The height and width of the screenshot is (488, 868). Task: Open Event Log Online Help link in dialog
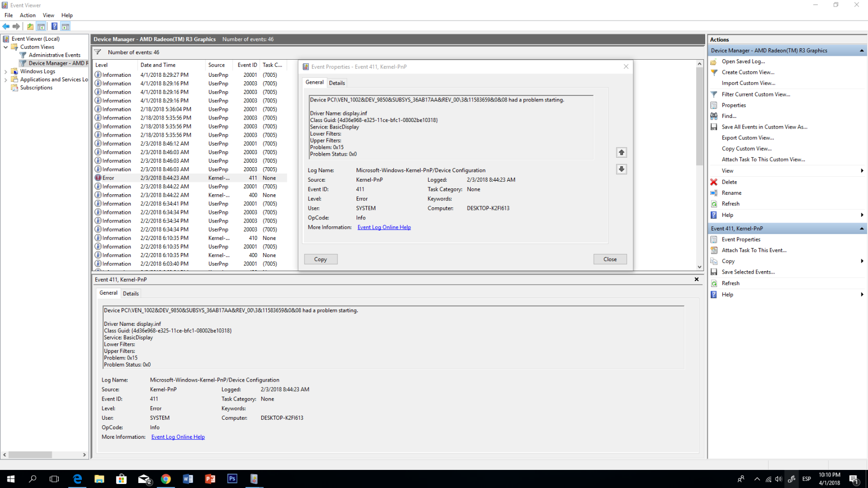[x=384, y=227]
